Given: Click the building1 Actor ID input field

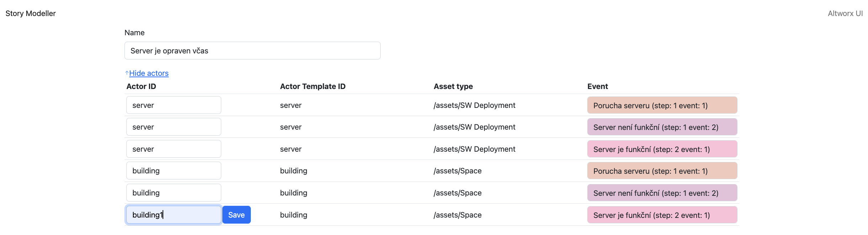Looking at the screenshot, I should tap(174, 215).
